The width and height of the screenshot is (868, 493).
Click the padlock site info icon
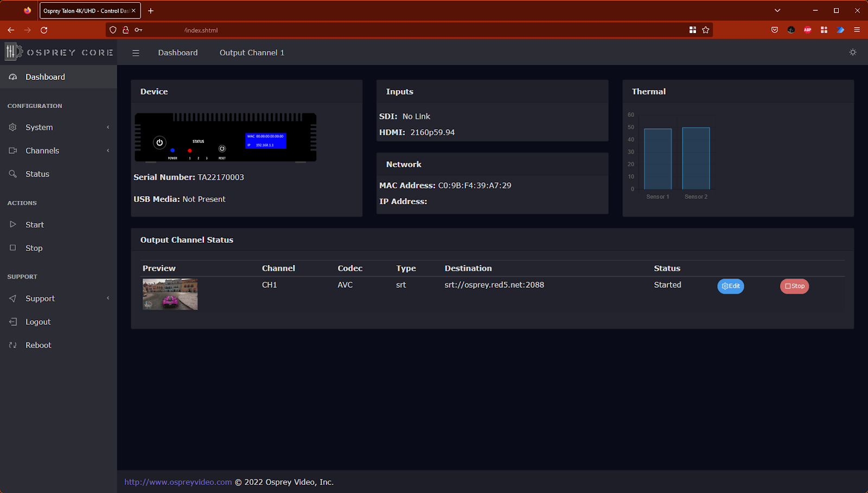tap(125, 30)
